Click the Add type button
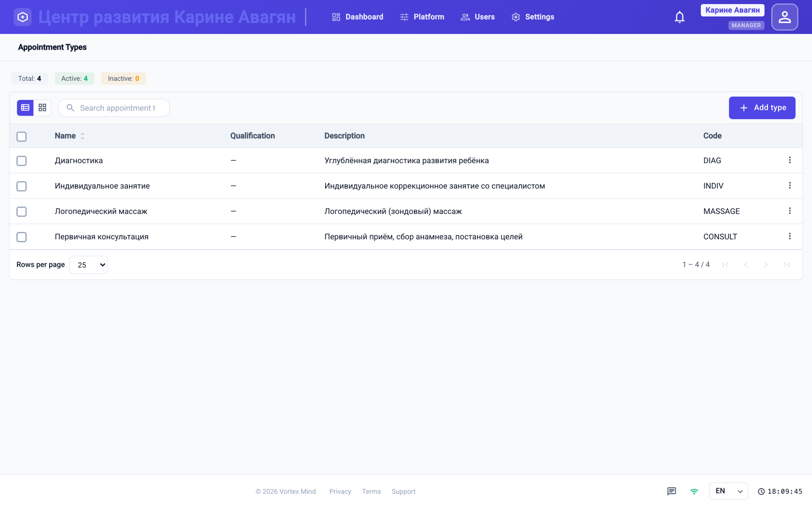The image size is (812, 508). pos(762,108)
